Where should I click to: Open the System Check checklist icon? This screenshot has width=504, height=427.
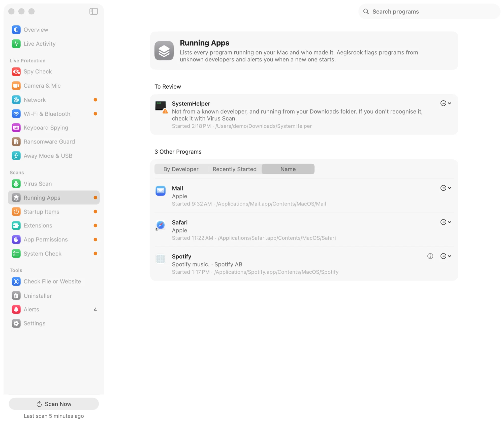click(x=16, y=254)
